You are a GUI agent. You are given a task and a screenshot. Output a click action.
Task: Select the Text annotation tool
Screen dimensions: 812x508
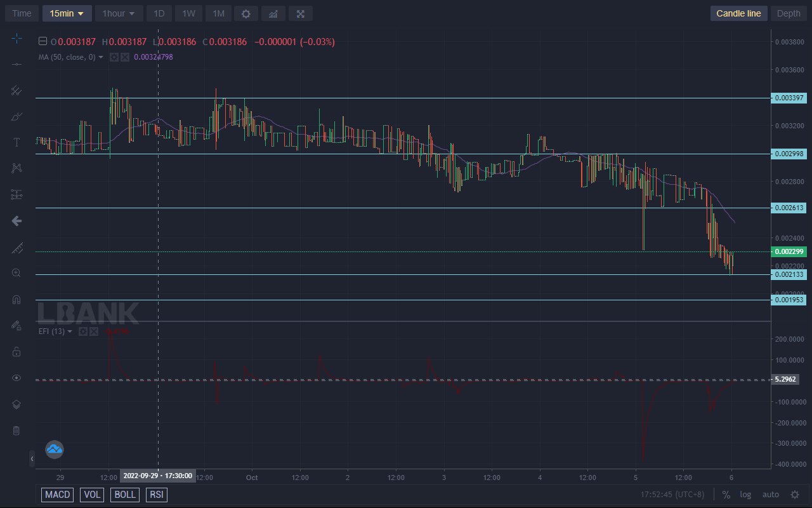16,142
